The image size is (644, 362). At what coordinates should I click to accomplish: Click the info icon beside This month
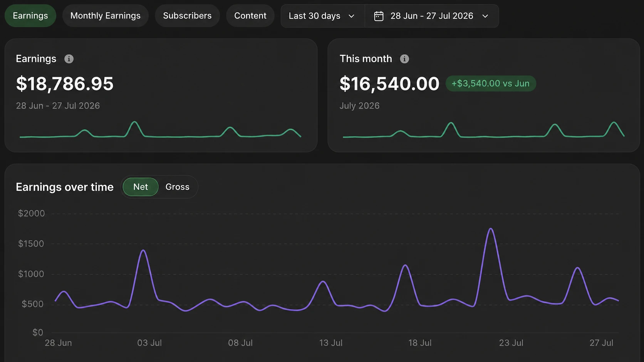pyautogui.click(x=404, y=59)
